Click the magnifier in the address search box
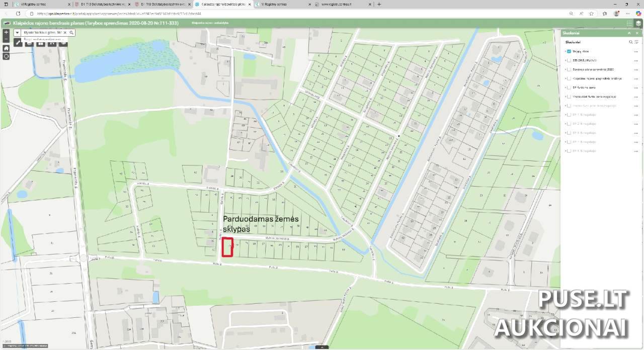Viewport: 644px width, 350px height. pos(71,32)
